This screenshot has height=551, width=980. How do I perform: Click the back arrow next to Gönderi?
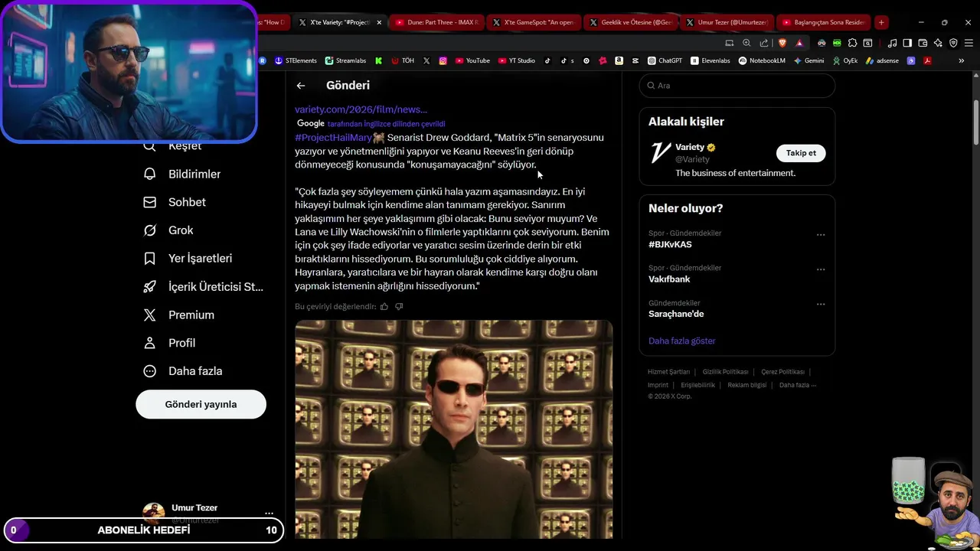point(301,86)
